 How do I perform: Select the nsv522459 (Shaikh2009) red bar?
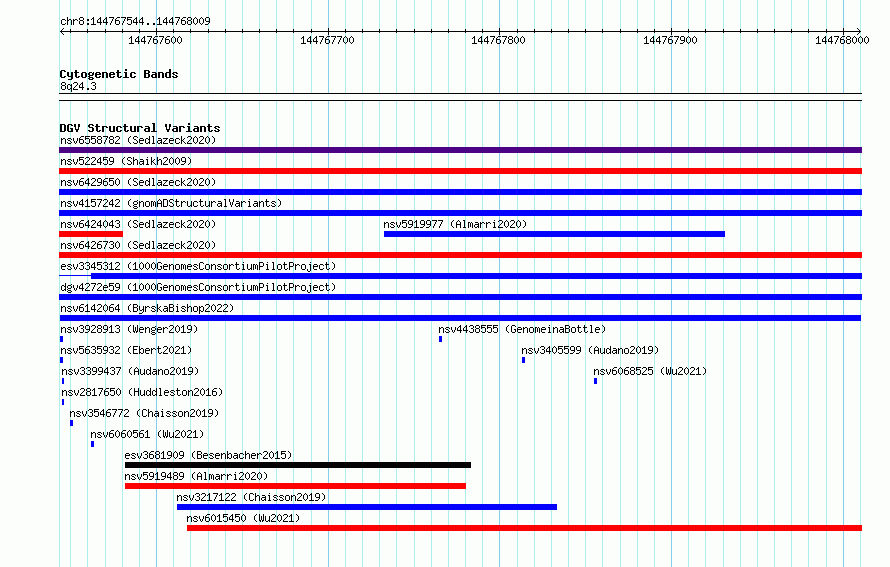point(460,171)
